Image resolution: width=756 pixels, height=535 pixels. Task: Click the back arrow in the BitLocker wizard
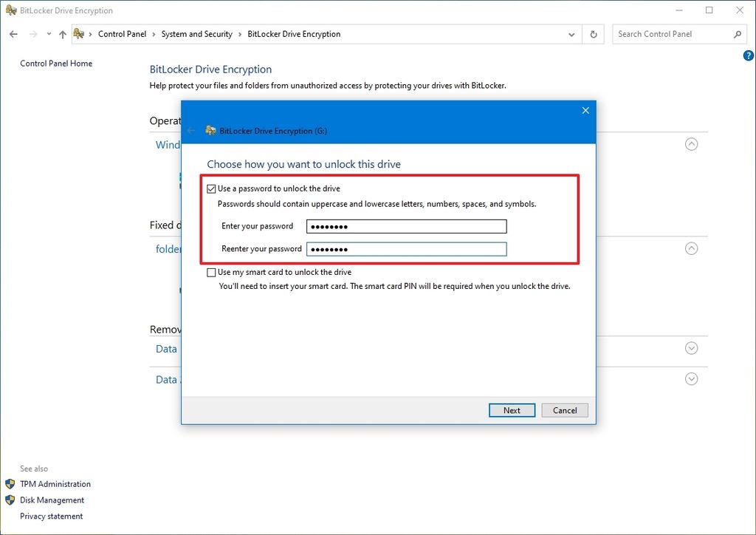pyautogui.click(x=191, y=131)
